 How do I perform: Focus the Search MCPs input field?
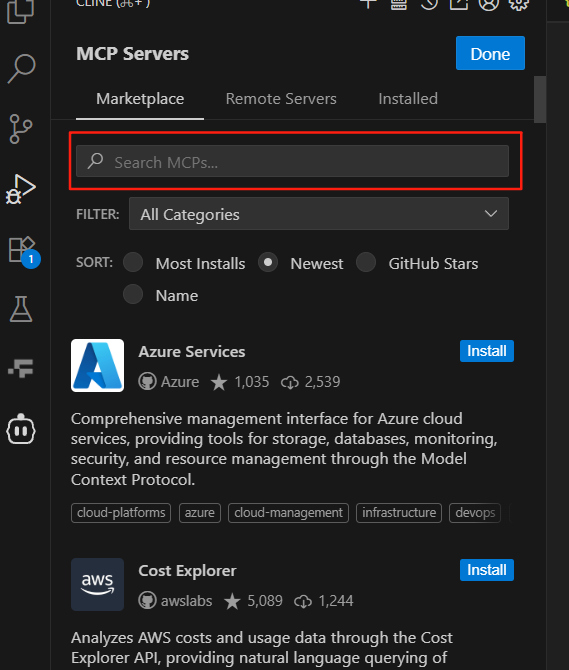(292, 161)
